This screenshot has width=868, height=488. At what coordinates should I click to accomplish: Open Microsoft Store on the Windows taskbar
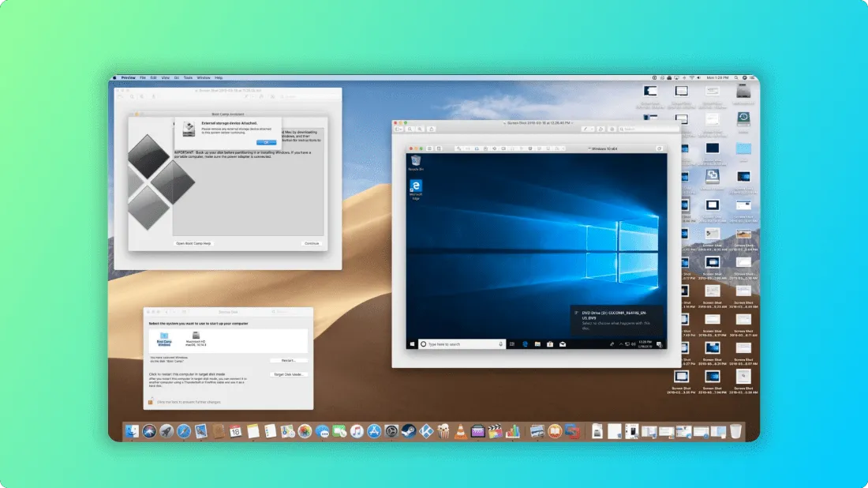[x=550, y=344]
